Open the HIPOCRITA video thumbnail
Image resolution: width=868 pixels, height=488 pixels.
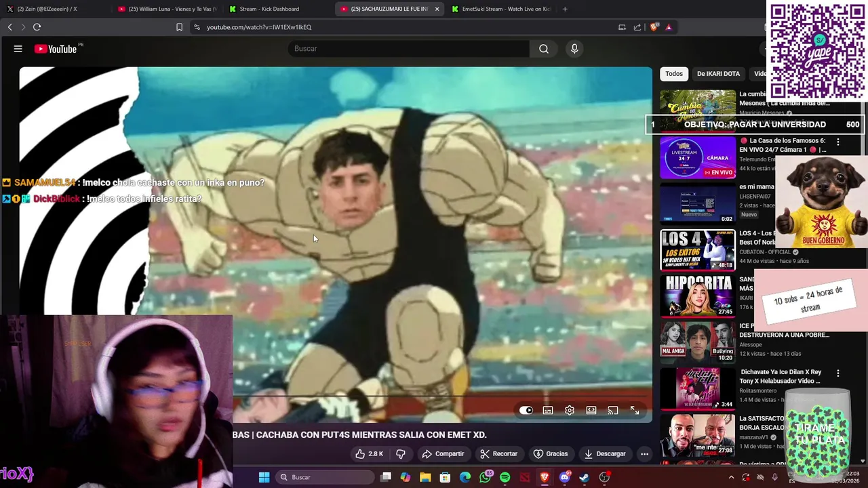pos(698,296)
